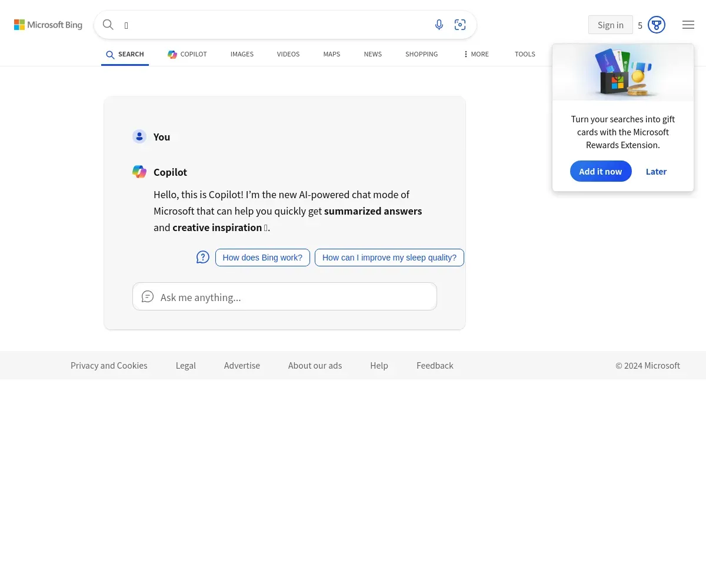
Task: Open the Images tab
Action: [x=242, y=54]
